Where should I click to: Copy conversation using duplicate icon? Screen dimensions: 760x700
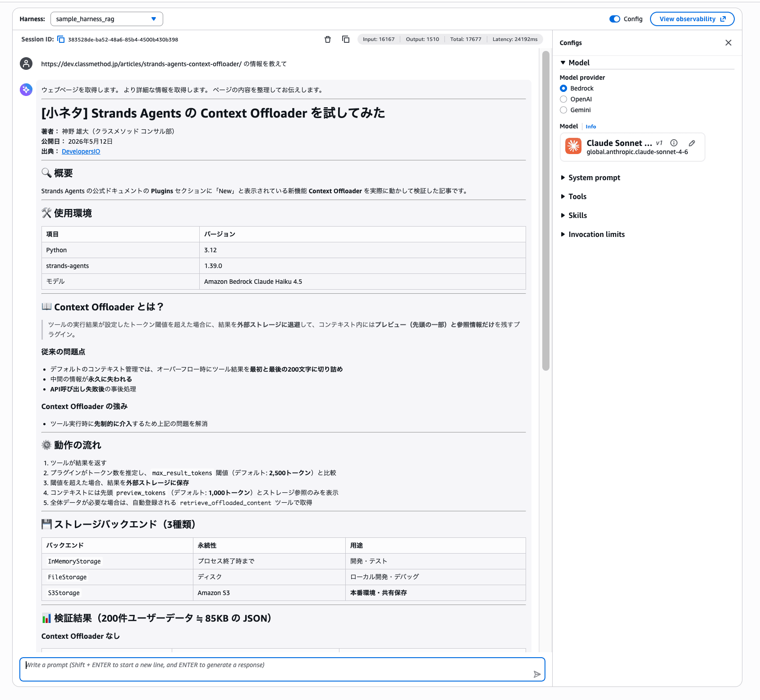(346, 39)
